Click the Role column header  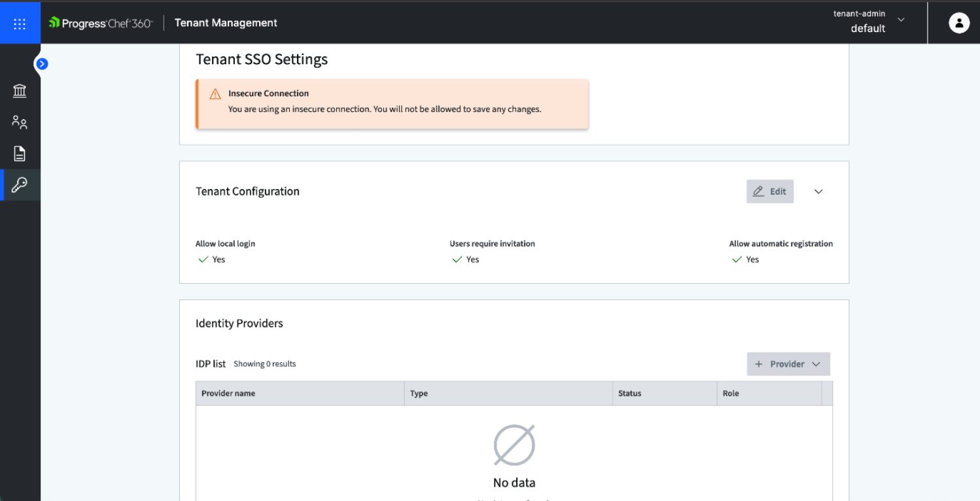pyautogui.click(x=731, y=394)
